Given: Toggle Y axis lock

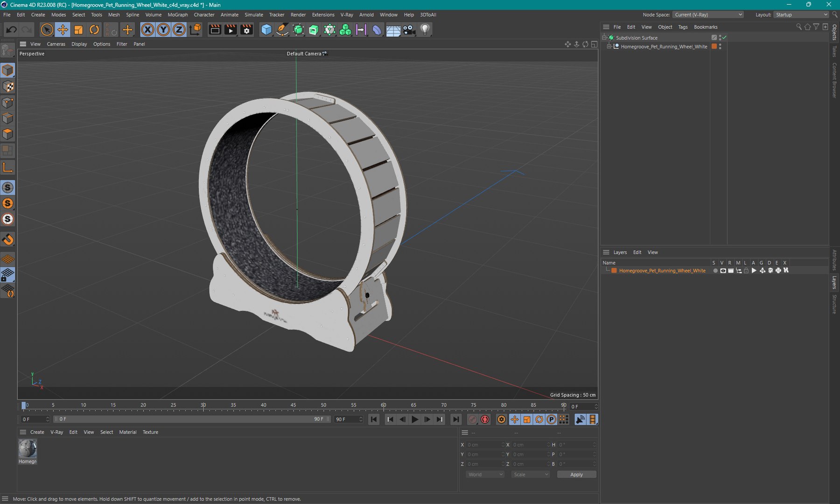Looking at the screenshot, I should (163, 30).
